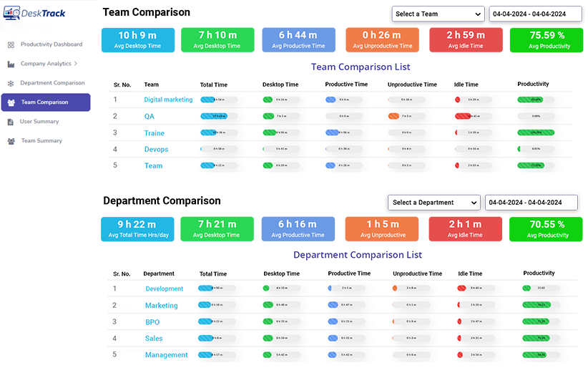Screen dimensions: 588x368
Task: Open the Digital marketing team link
Action: click(168, 100)
